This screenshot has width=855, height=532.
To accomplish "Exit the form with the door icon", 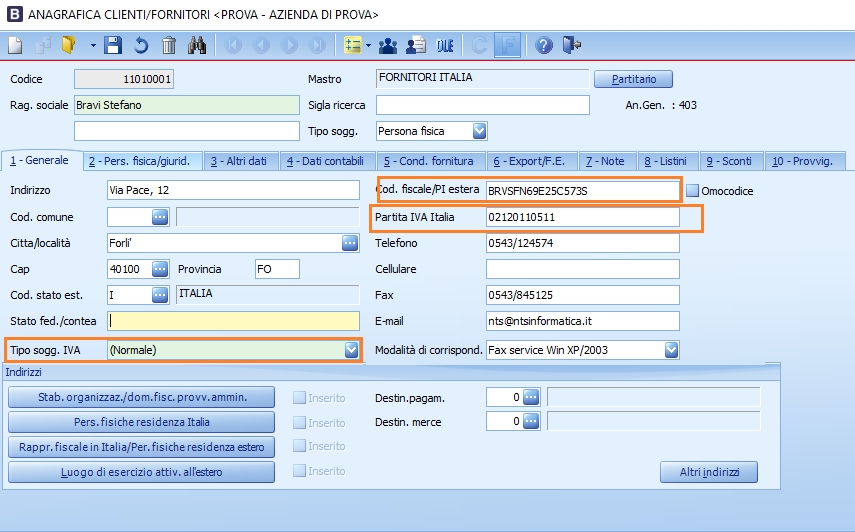I will pyautogui.click(x=571, y=45).
